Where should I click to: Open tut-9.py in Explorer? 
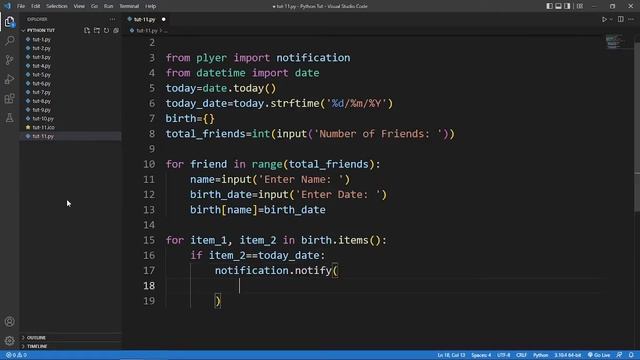41,110
